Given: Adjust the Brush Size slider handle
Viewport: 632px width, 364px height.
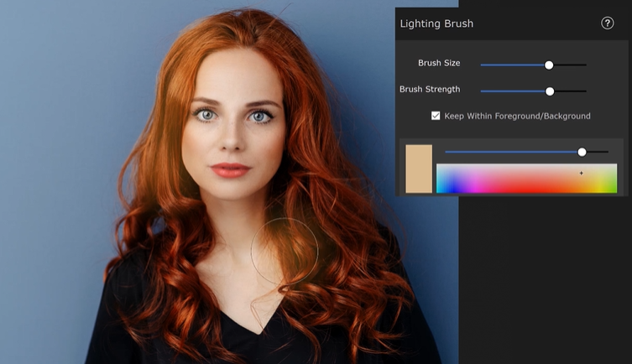Looking at the screenshot, I should pyautogui.click(x=549, y=65).
